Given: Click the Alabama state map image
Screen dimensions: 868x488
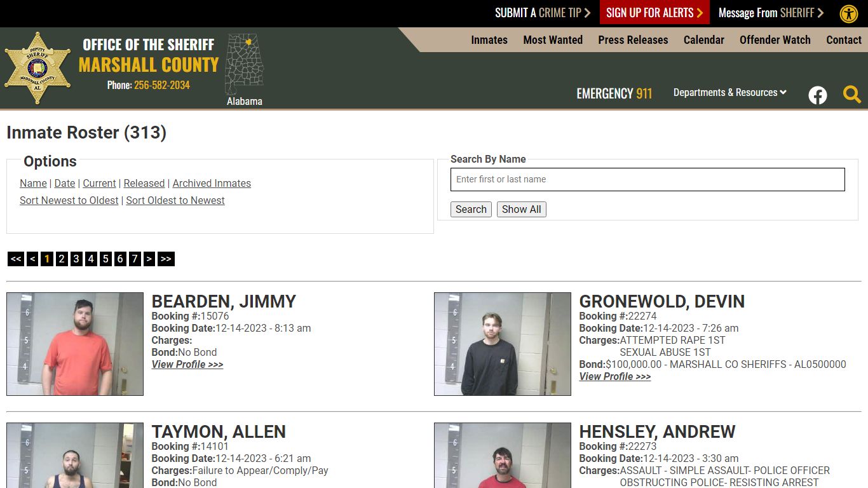Looking at the screenshot, I should [245, 65].
